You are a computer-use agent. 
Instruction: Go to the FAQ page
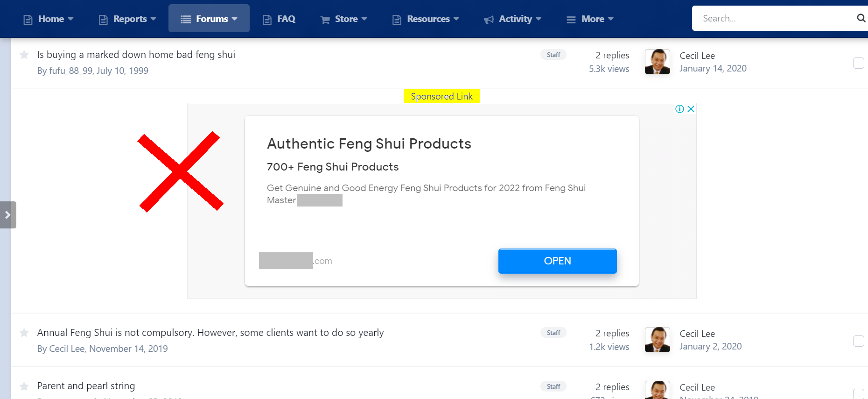[279, 19]
